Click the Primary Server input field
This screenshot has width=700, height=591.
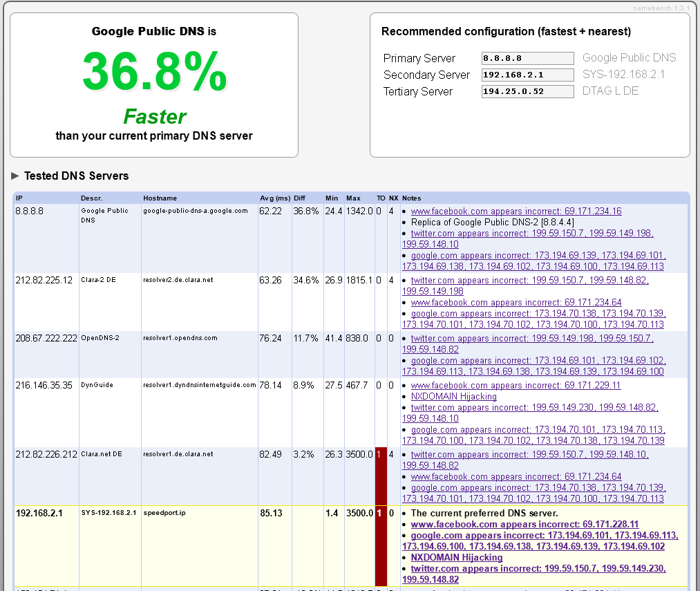[527, 58]
